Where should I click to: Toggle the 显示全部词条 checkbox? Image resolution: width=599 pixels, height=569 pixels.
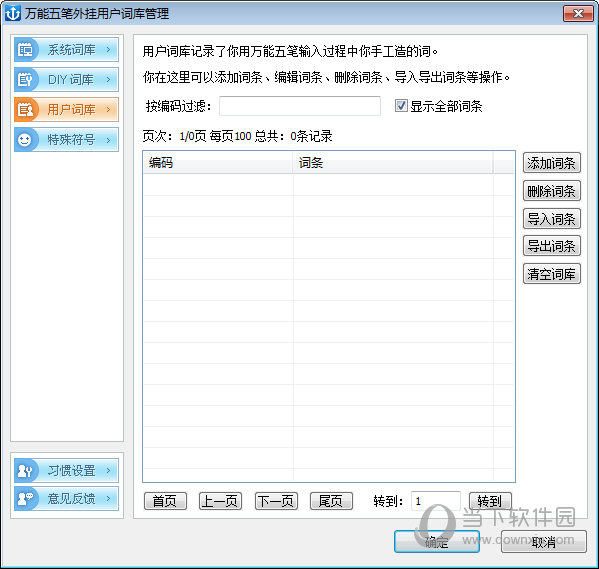tap(401, 105)
